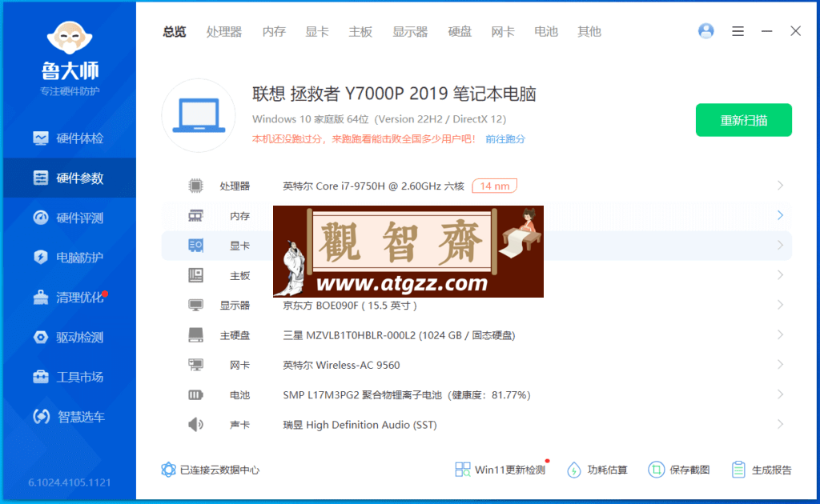Image resolution: width=820 pixels, height=504 pixels.
Task: Click the cloud data center icon
Action: click(168, 470)
